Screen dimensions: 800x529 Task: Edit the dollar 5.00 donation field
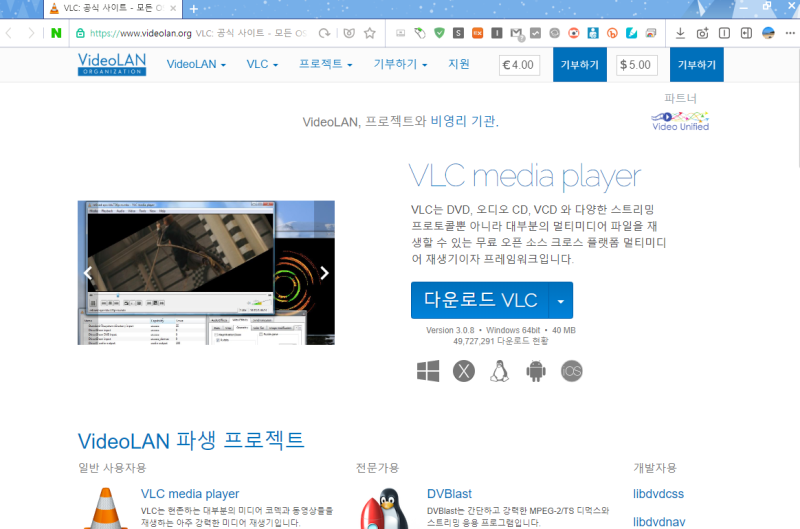click(636, 65)
